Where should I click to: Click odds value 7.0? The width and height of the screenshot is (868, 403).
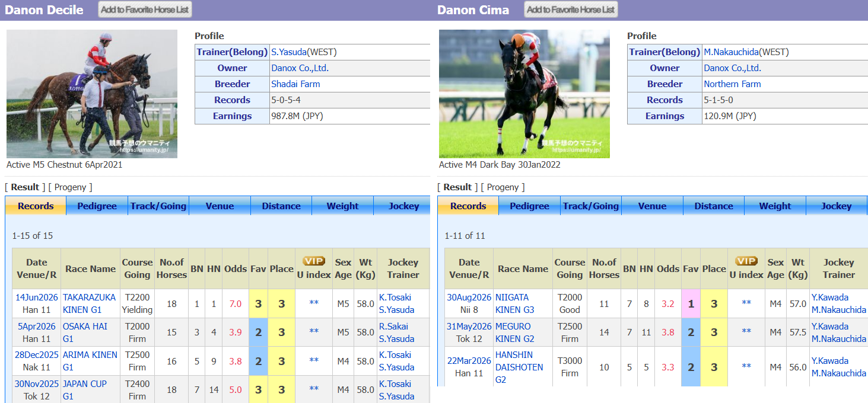(x=236, y=304)
